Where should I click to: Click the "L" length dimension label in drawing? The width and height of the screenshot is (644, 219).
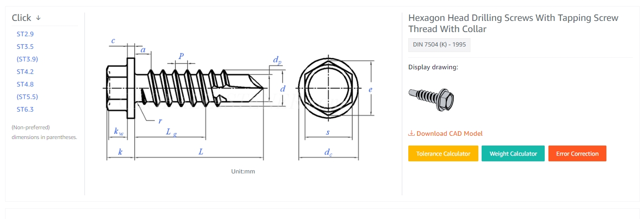tap(200, 152)
